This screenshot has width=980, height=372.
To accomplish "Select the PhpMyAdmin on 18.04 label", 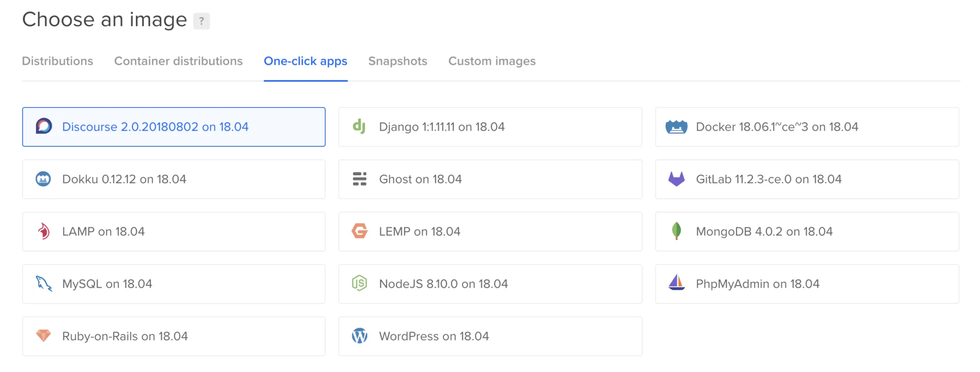I will point(758,284).
